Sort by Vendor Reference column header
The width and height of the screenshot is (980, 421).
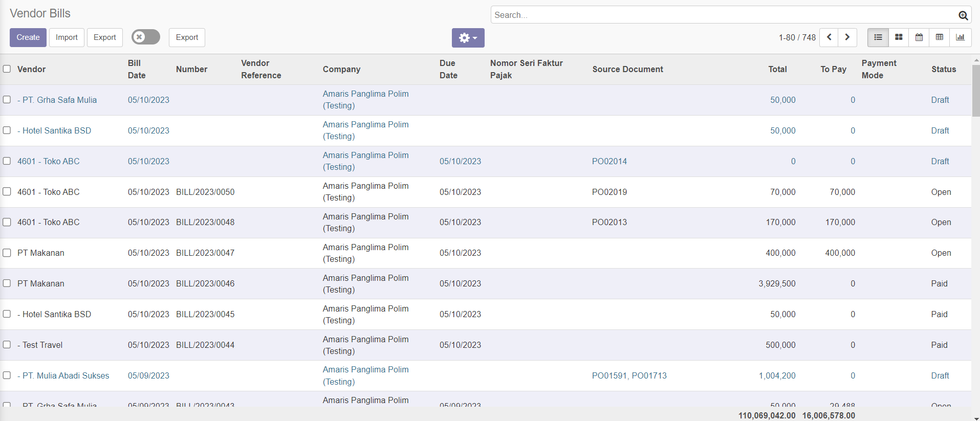point(261,69)
